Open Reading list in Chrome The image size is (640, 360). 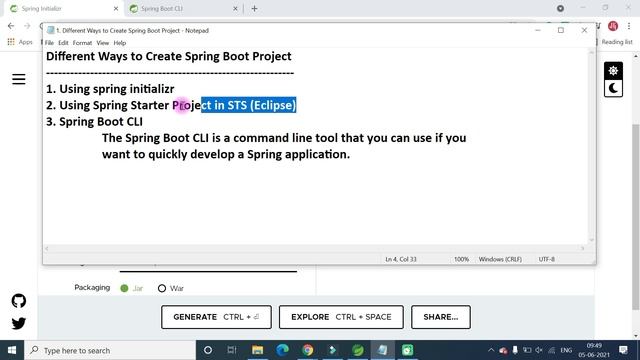616,42
